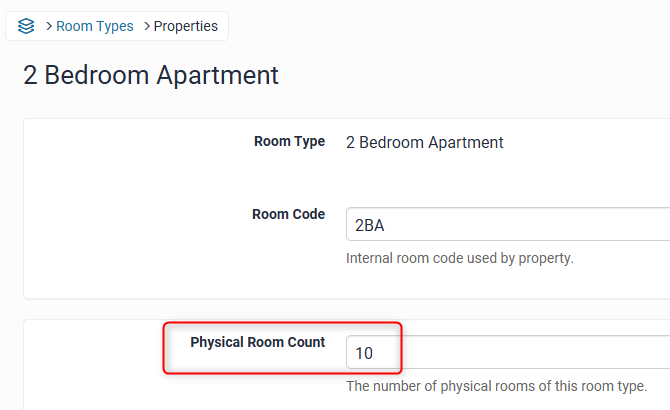Click the word 'Internal' in Room Code hint

pos(372,258)
